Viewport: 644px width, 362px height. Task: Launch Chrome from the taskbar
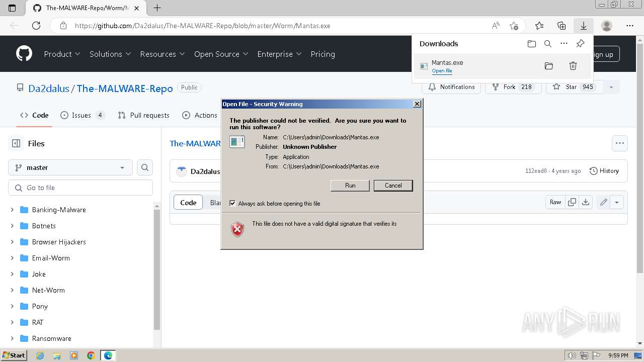coord(91,355)
